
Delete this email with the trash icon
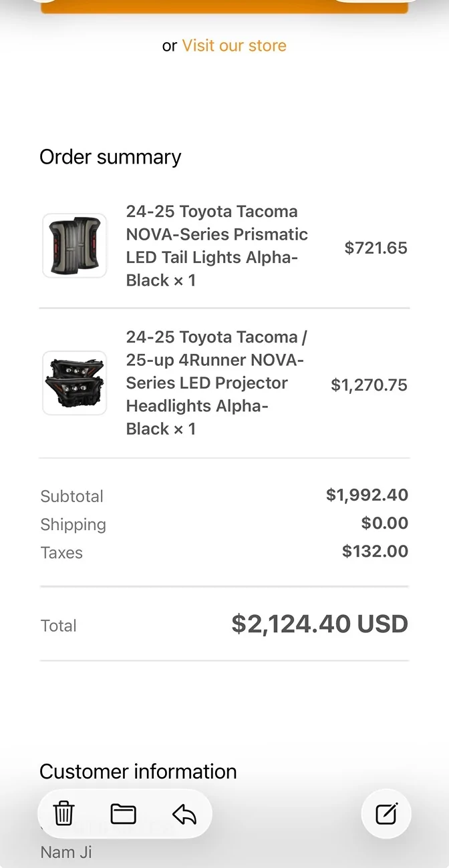click(x=63, y=814)
